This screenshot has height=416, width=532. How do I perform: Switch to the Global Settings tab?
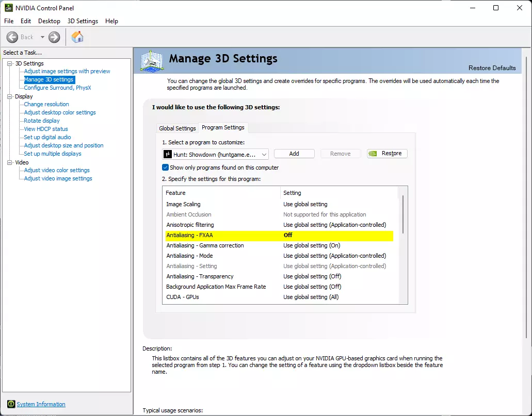(178, 128)
